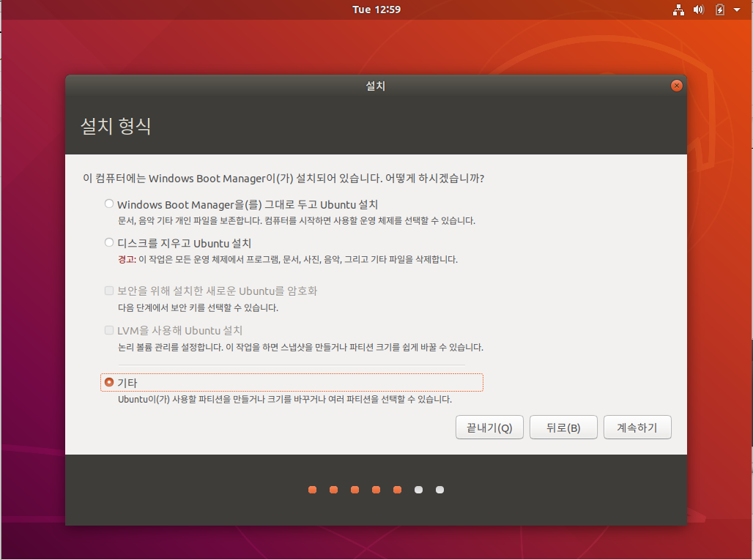This screenshot has height=560, width=753.
Task: Click the sixth hollow progress dot
Action: [x=418, y=490]
